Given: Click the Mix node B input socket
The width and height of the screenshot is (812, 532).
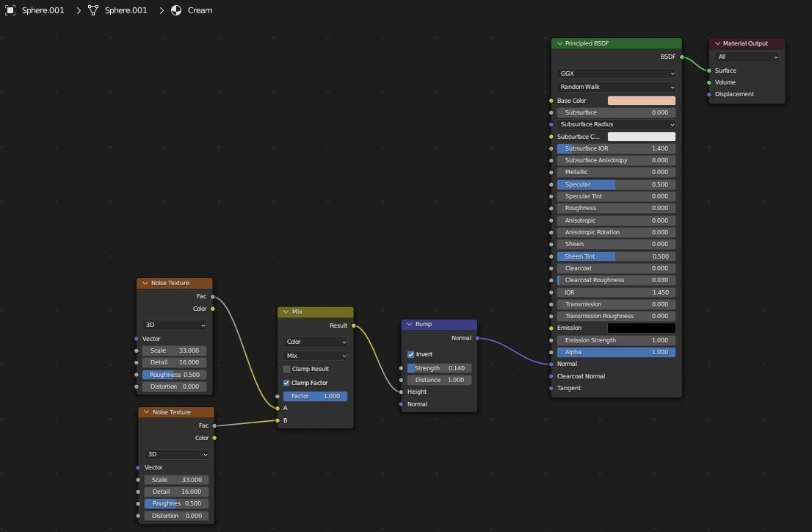Looking at the screenshot, I should (278, 420).
